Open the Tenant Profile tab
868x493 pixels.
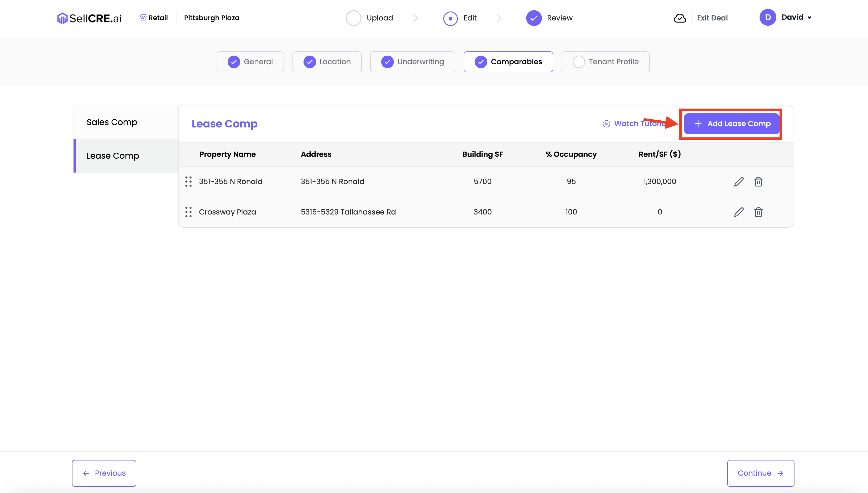coord(605,62)
